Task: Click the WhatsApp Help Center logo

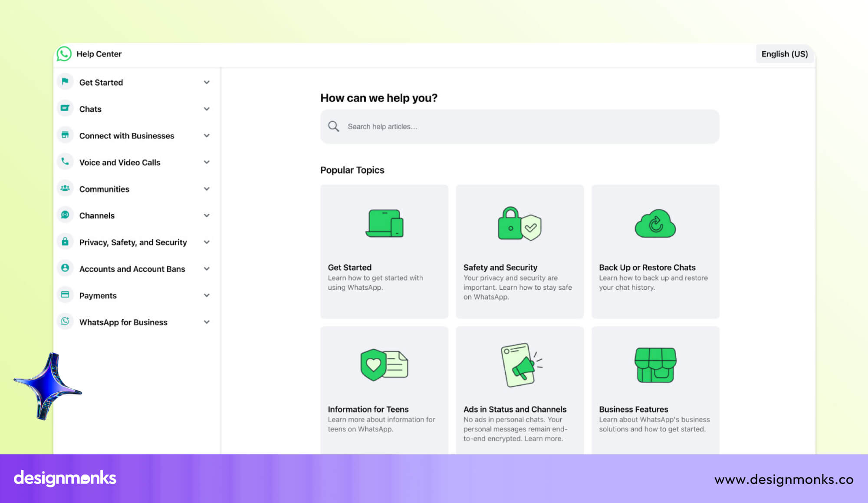Action: [x=64, y=53]
